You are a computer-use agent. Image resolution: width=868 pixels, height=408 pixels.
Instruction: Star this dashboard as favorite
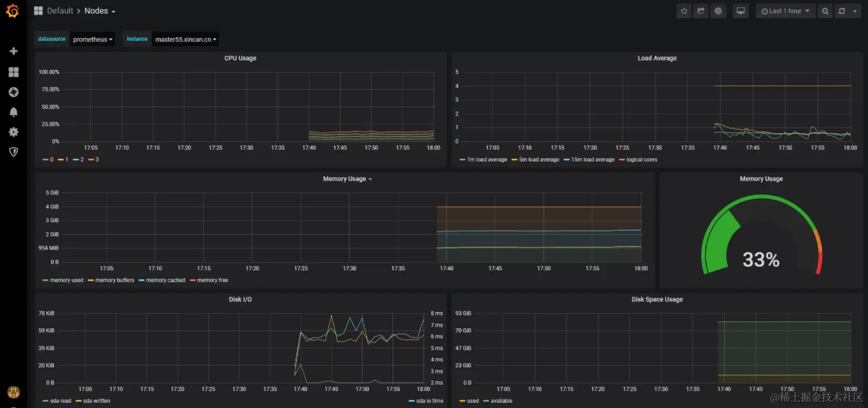[x=684, y=11]
